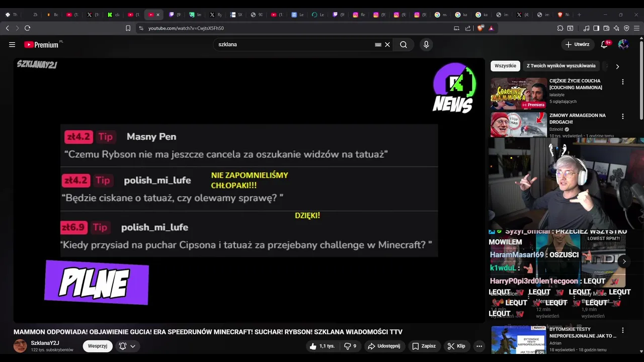Click the magnifier search button

(404, 45)
